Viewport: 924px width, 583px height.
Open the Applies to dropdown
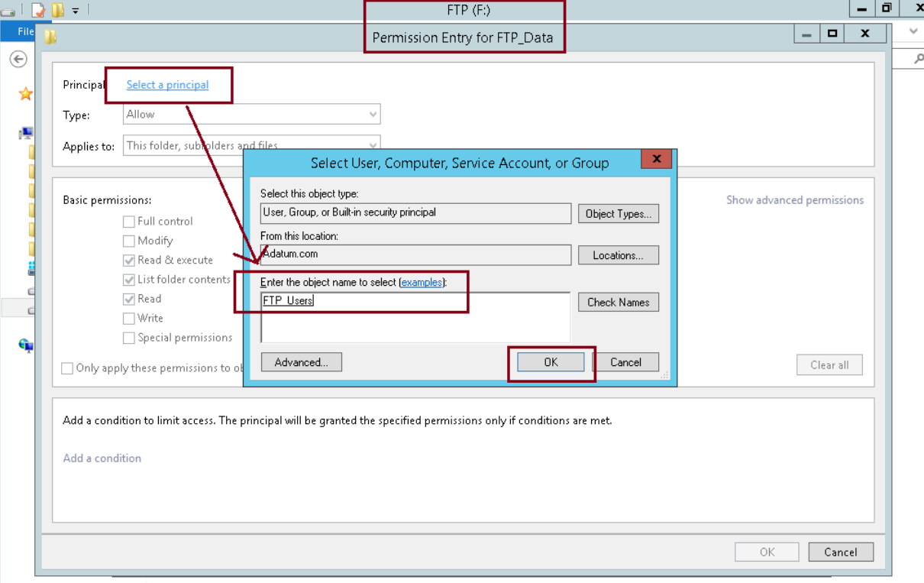click(x=252, y=145)
